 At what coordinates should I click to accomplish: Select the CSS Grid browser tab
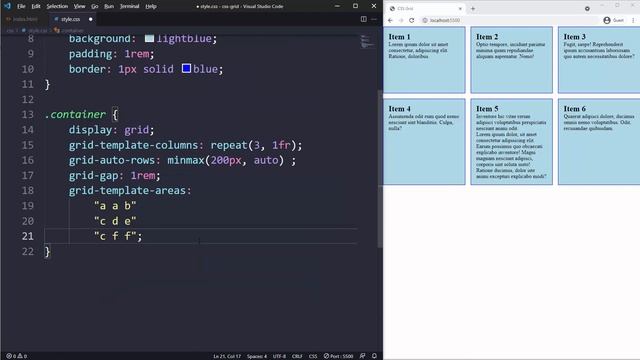(x=424, y=8)
